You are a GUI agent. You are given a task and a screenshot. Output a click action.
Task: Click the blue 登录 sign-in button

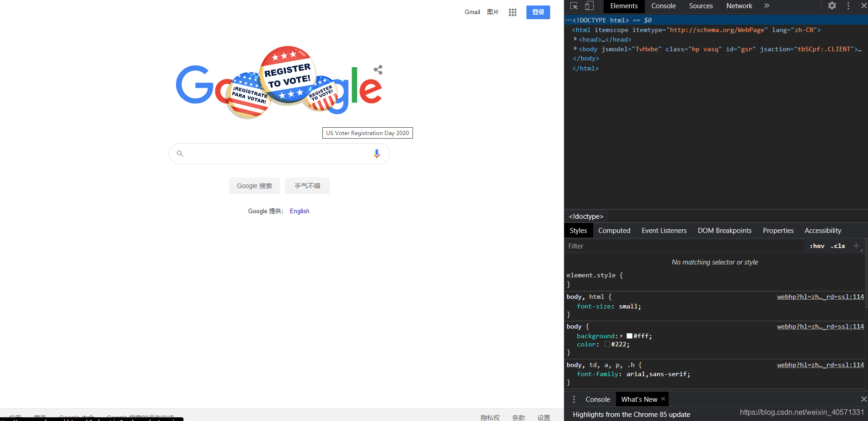pyautogui.click(x=538, y=12)
